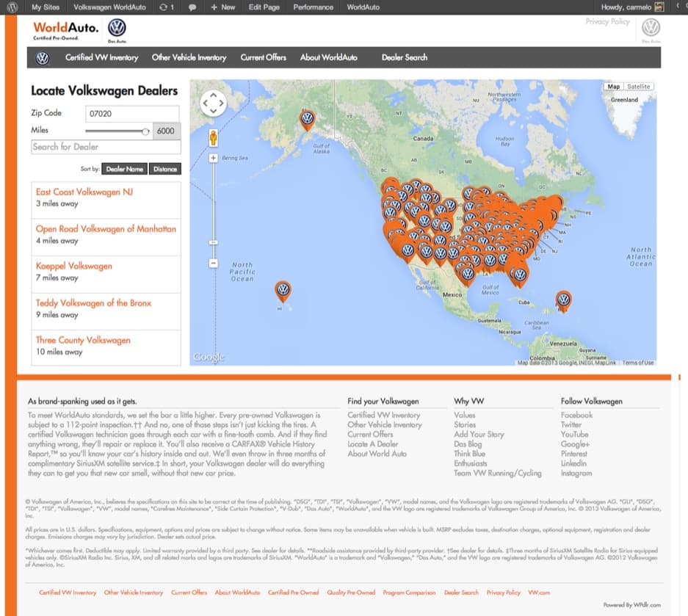The width and height of the screenshot is (688, 616).
Task: Click Powered By WPdlr.com link
Action: tap(632, 605)
